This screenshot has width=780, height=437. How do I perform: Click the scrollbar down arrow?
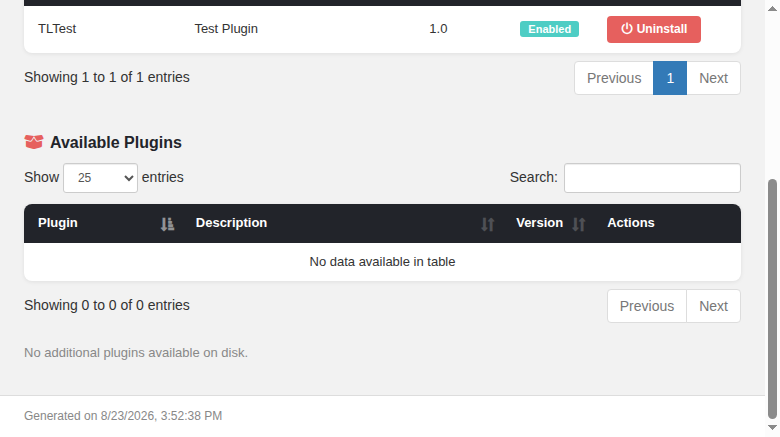[772, 428]
